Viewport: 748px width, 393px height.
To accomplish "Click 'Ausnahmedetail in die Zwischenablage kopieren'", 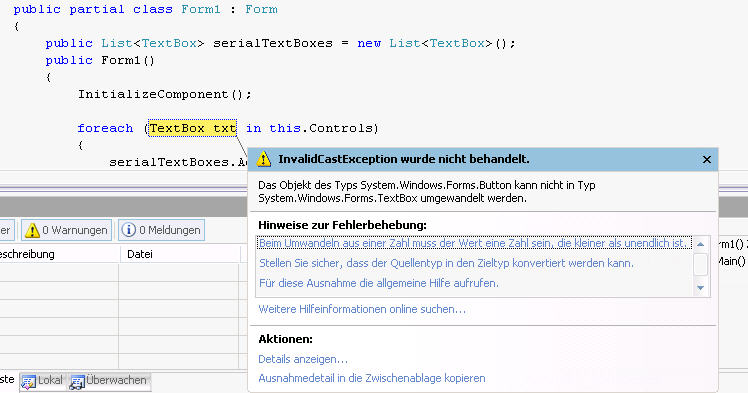I will [372, 378].
